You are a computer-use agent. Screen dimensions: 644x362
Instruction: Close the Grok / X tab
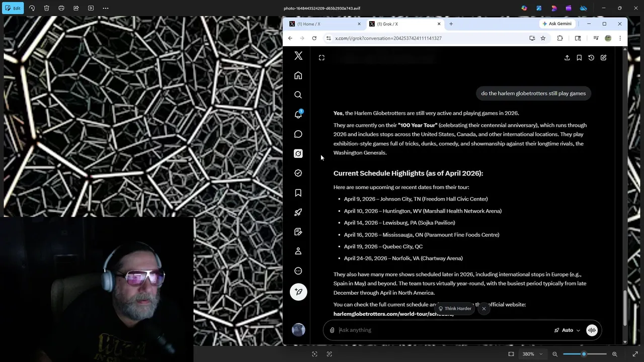(x=439, y=24)
